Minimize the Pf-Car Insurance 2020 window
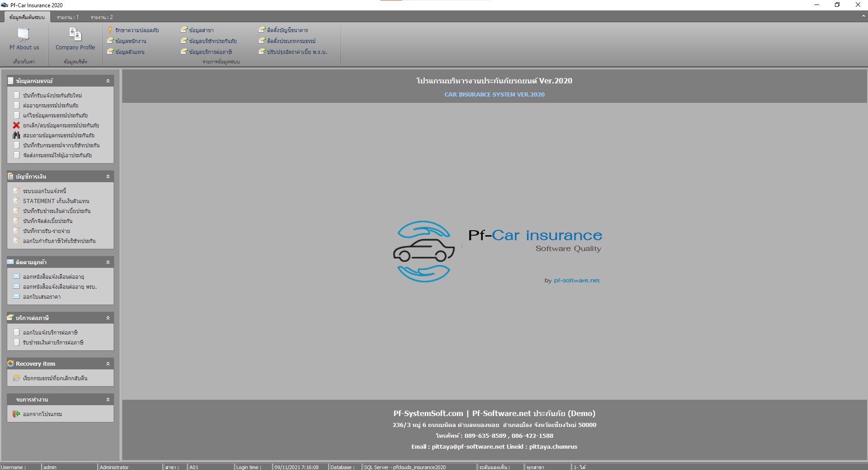The width and height of the screenshot is (868, 470). click(x=817, y=5)
